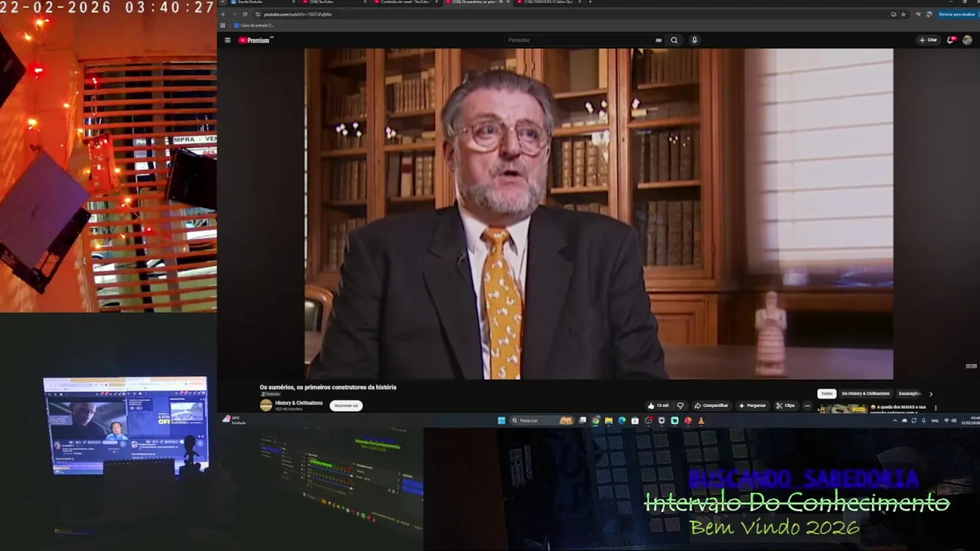Open the Caixa de entrada bookmark

(x=254, y=25)
